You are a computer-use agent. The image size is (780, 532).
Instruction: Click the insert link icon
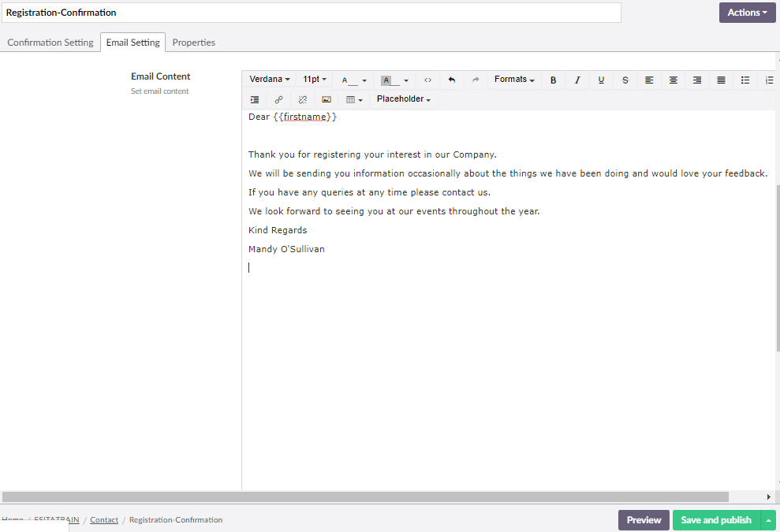coord(278,100)
